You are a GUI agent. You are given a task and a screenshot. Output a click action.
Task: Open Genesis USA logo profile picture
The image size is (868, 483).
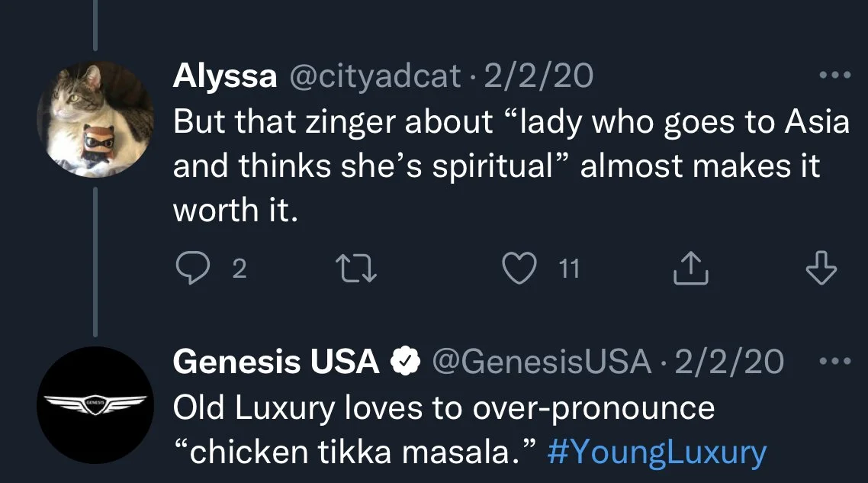pyautogui.click(x=95, y=404)
